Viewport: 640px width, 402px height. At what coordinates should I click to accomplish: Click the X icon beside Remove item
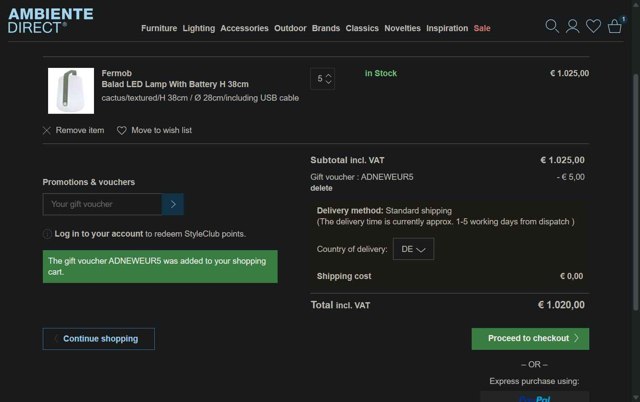(47, 130)
